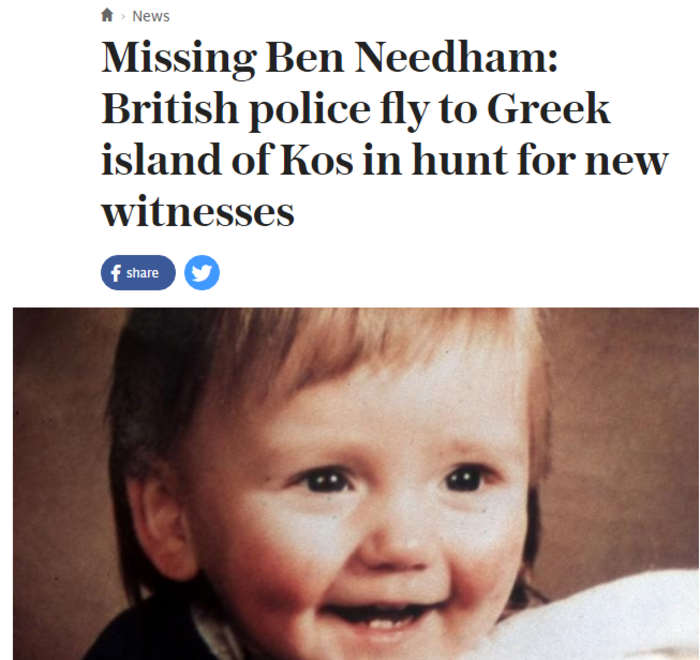Go to the home page via house icon

tap(107, 15)
